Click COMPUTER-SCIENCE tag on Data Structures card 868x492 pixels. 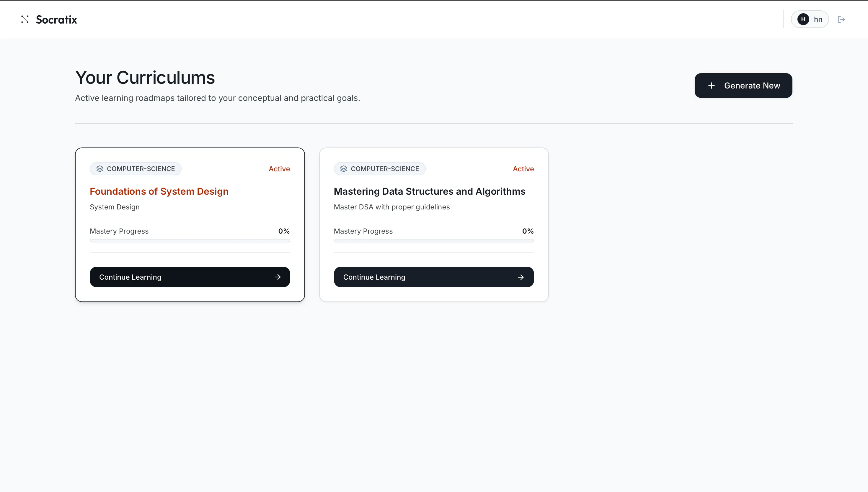379,169
